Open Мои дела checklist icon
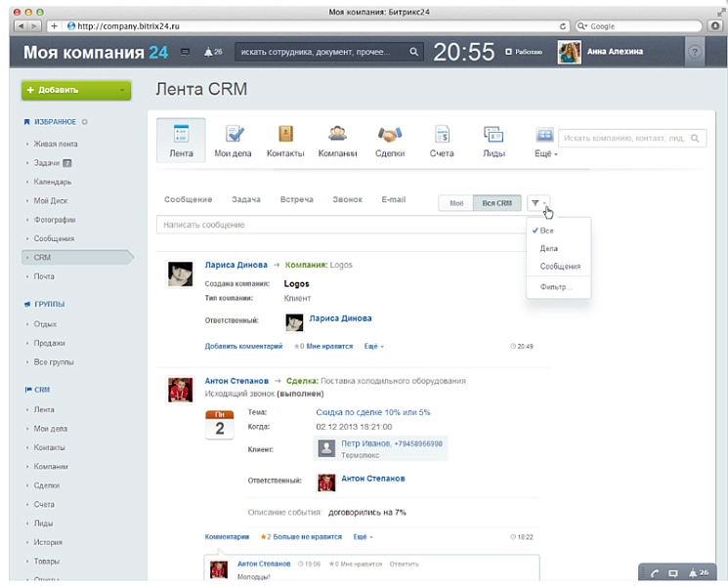The image size is (728, 586). 234,136
